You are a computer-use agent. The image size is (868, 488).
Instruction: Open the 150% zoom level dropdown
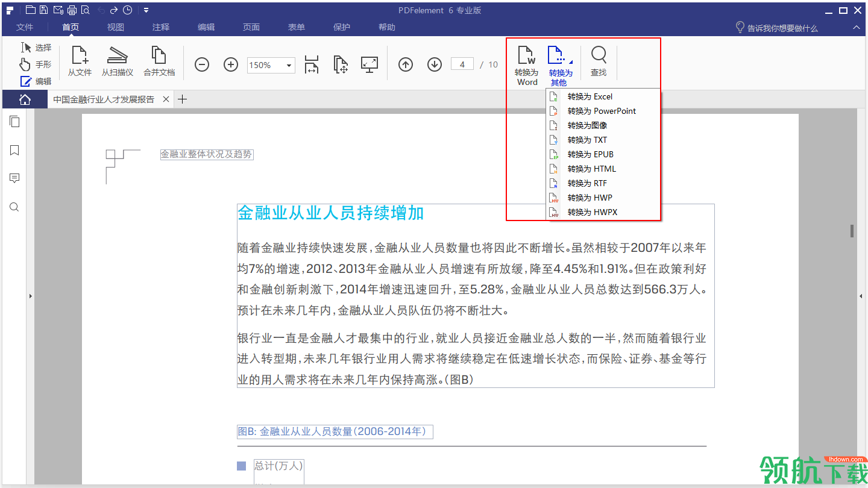(289, 65)
